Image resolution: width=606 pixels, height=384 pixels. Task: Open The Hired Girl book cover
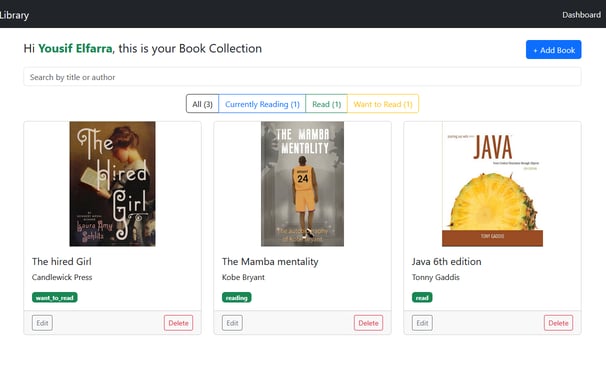pos(112,184)
